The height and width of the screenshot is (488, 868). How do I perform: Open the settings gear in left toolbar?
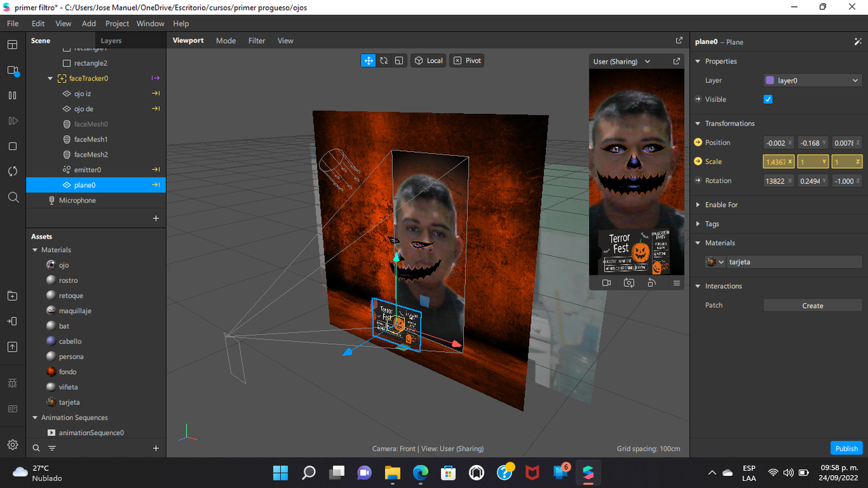coord(12,445)
